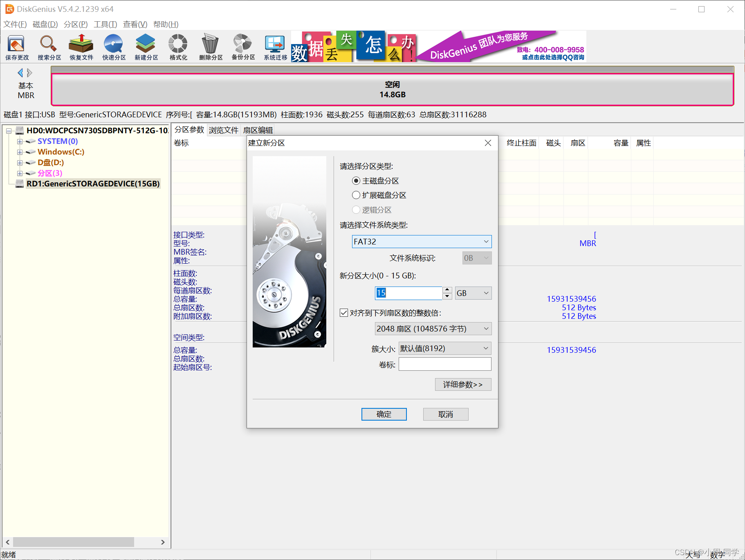Expand the D盘(D:) tree node
The width and height of the screenshot is (745, 560).
point(20,163)
